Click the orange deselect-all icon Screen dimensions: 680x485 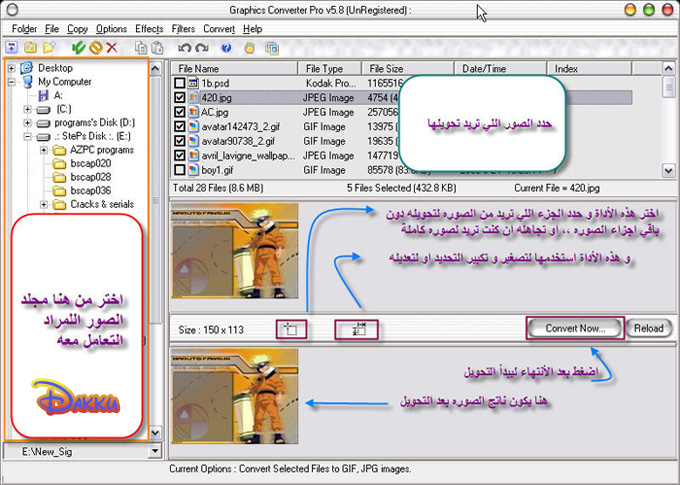96,47
